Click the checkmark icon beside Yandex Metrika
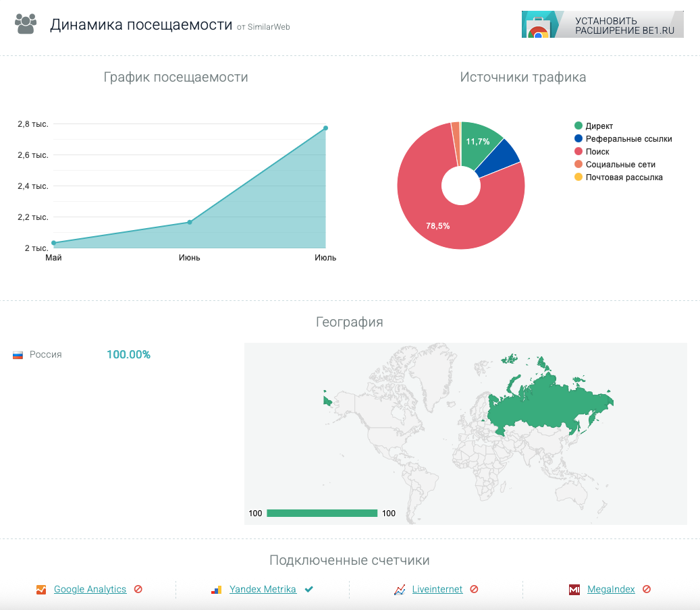Image resolution: width=700 pixels, height=610 pixels. tap(309, 589)
